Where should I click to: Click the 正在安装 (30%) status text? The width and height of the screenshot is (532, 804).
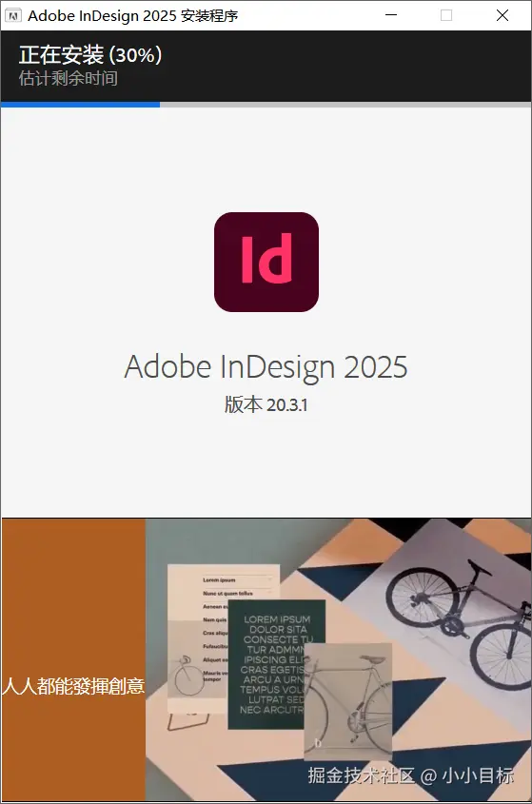tap(90, 55)
